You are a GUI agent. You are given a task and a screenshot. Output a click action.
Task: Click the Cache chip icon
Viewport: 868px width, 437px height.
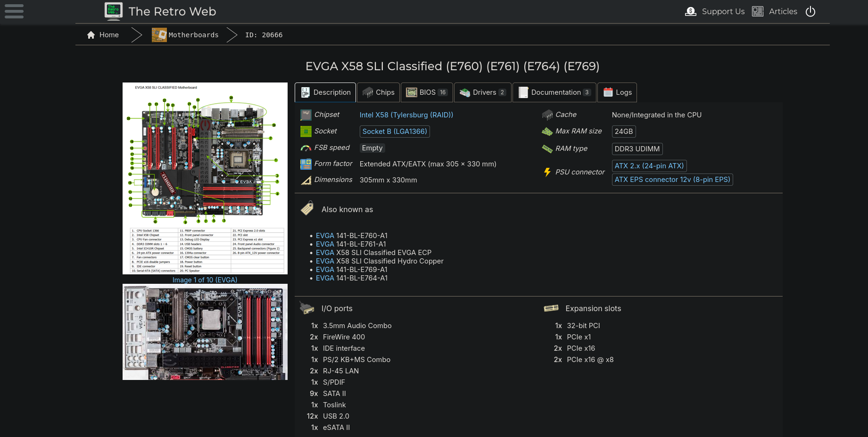547,115
